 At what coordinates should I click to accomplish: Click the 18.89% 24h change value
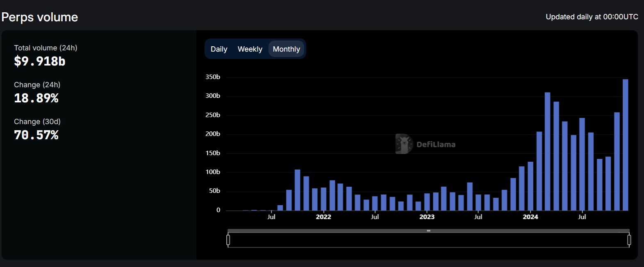(x=36, y=98)
